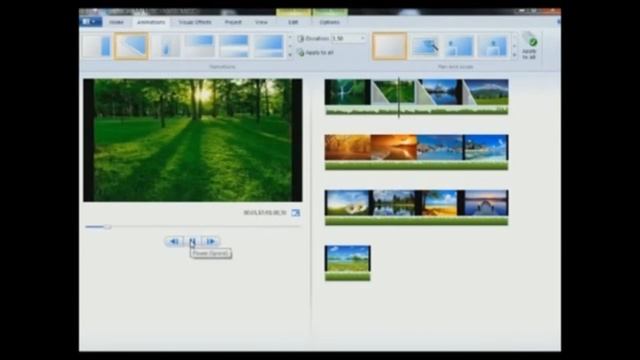Select the waterfall clip in storyboard

347,92
